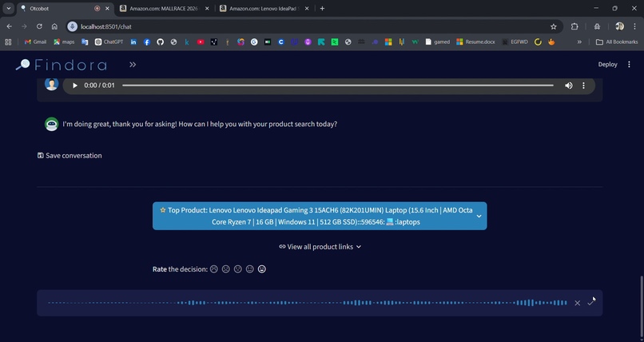Open the ChatGPT bookmark
Viewport: 644px width, 342px height.
109,42
